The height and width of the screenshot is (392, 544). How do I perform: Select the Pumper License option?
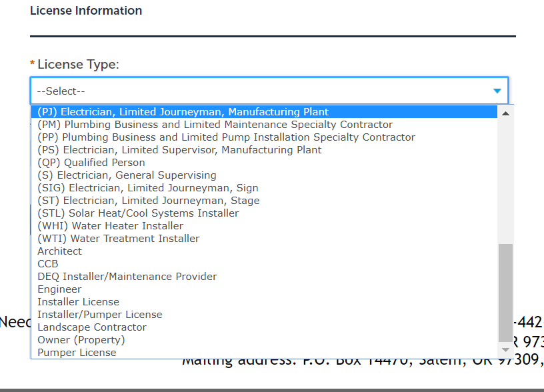point(77,353)
